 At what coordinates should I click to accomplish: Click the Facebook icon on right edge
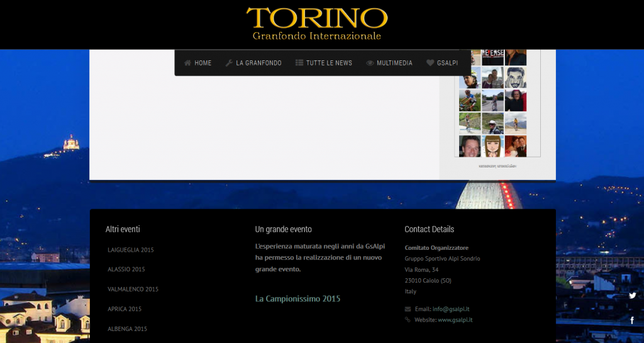632,320
